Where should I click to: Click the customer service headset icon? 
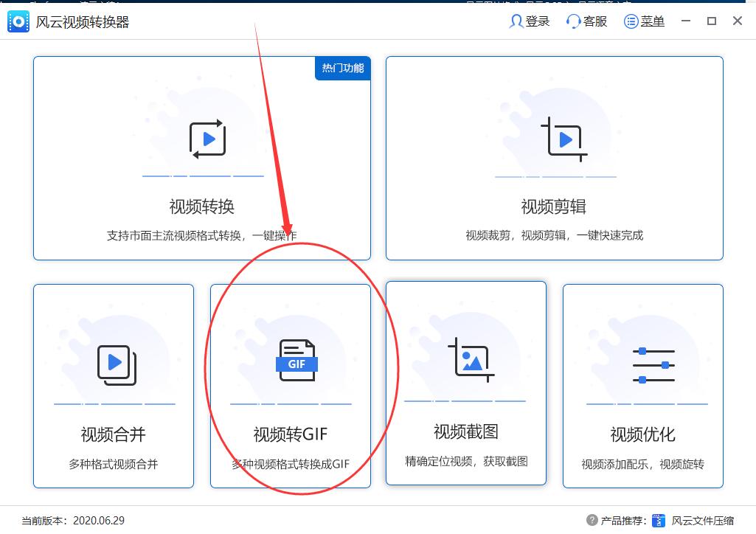(x=573, y=21)
